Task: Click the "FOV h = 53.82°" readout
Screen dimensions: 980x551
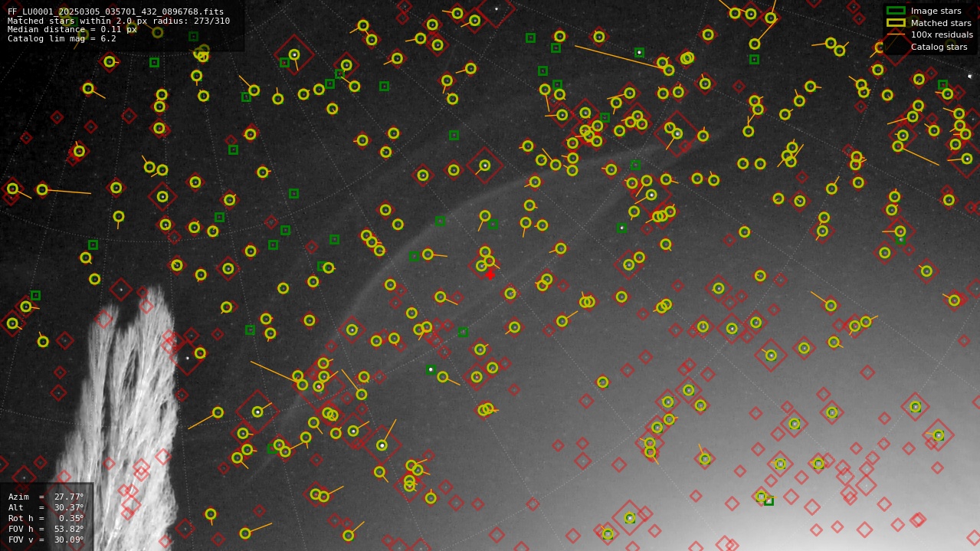Action: click(46, 530)
